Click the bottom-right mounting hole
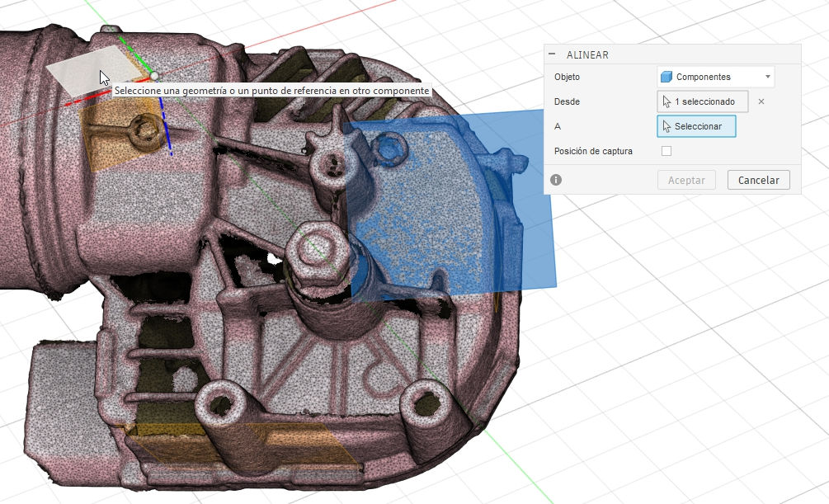Screen dimensions: 829x504 coord(426,404)
